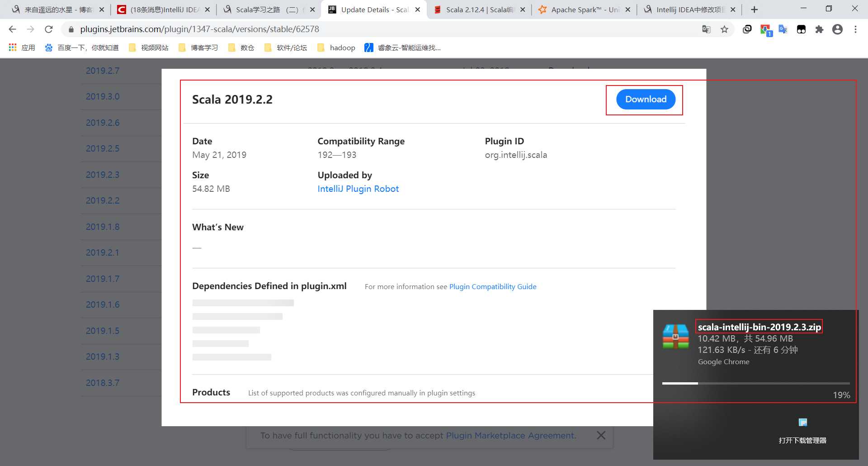Select version 2019.2.5 in the list

coord(103,148)
